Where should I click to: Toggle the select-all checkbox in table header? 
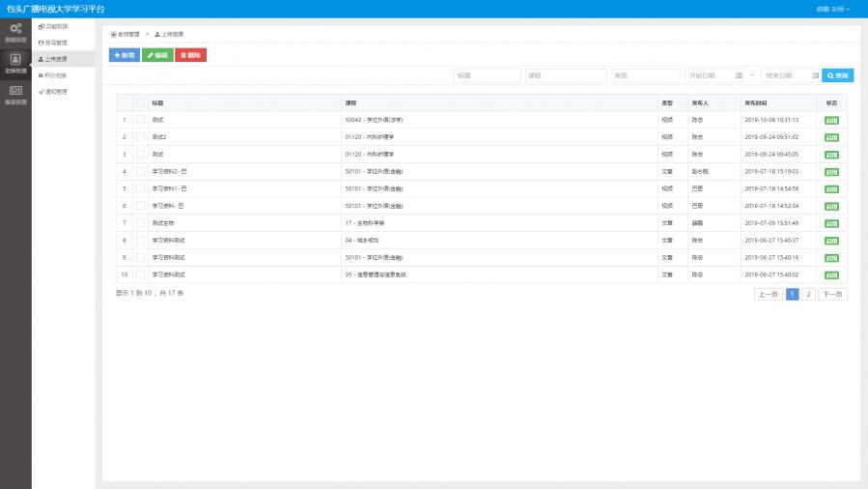140,102
